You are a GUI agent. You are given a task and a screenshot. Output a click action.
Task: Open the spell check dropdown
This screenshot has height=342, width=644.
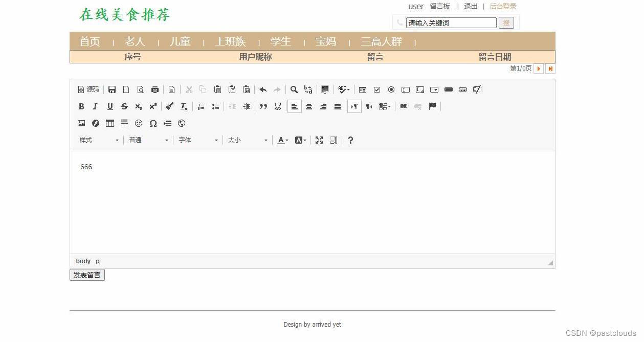pyautogui.click(x=344, y=89)
